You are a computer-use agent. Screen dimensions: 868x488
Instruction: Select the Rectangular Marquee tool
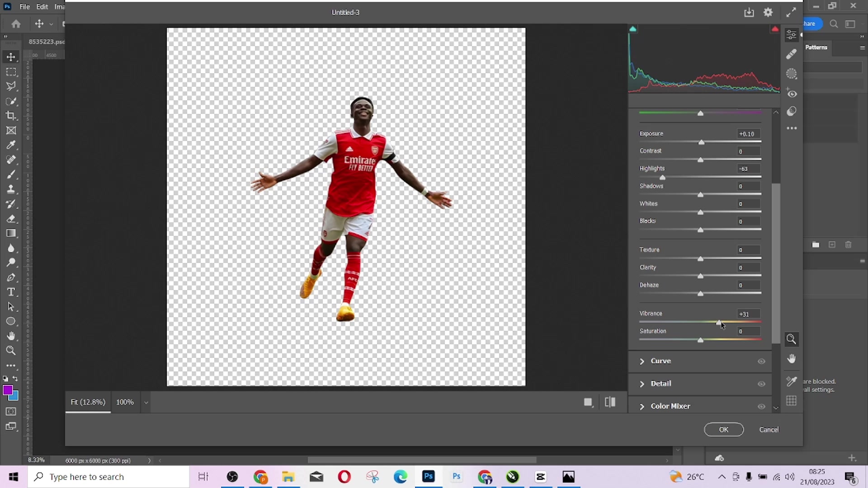pyautogui.click(x=11, y=72)
